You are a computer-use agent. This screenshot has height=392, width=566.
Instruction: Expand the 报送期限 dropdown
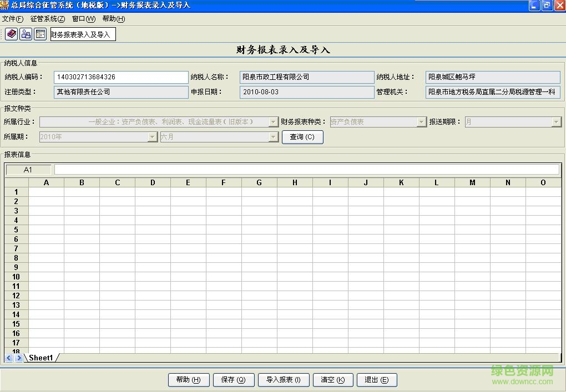556,121
